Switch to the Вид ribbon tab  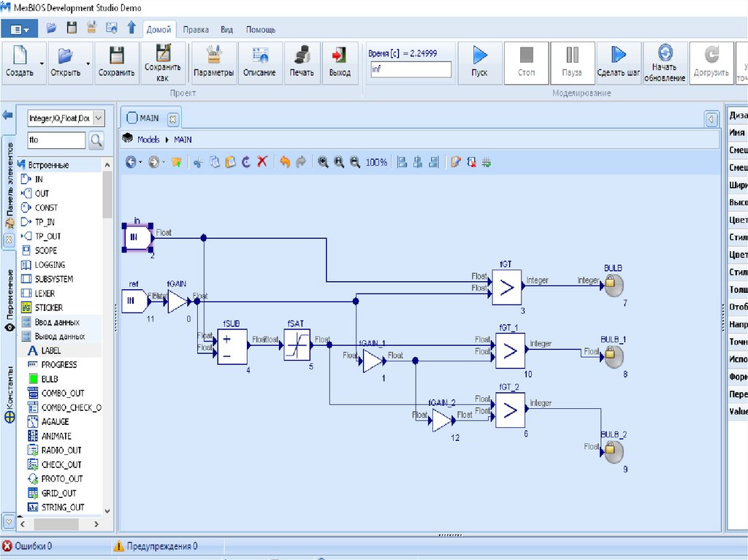pyautogui.click(x=226, y=30)
